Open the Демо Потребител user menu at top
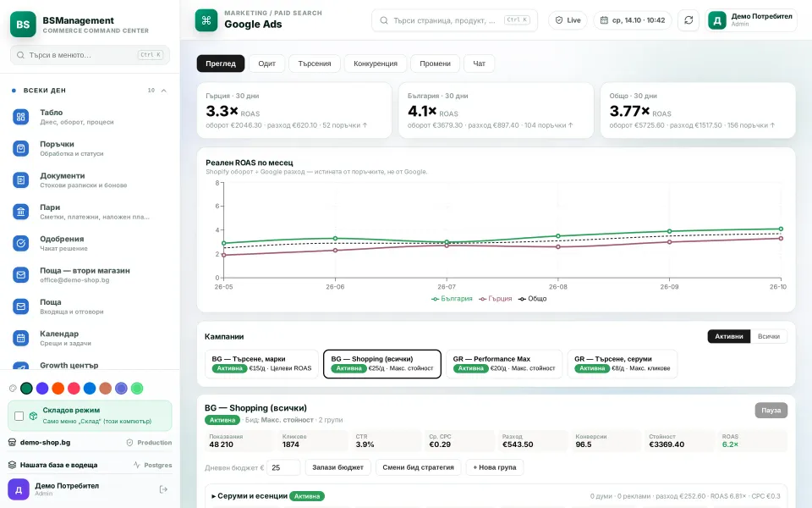 coord(751,20)
